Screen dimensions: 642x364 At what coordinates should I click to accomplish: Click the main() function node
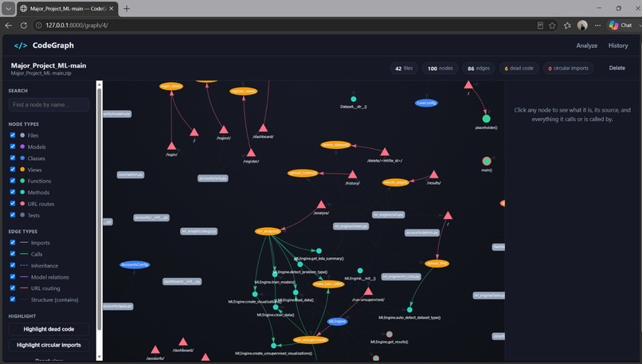click(x=487, y=161)
